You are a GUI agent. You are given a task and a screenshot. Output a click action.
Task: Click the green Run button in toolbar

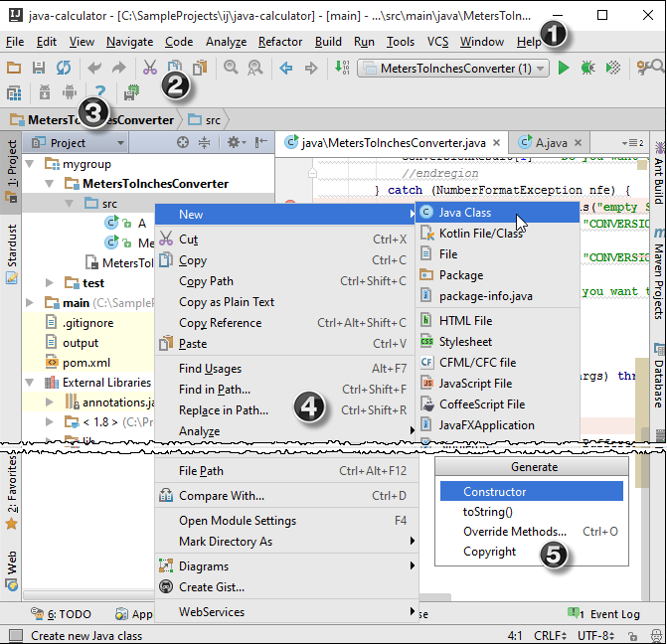(x=564, y=69)
